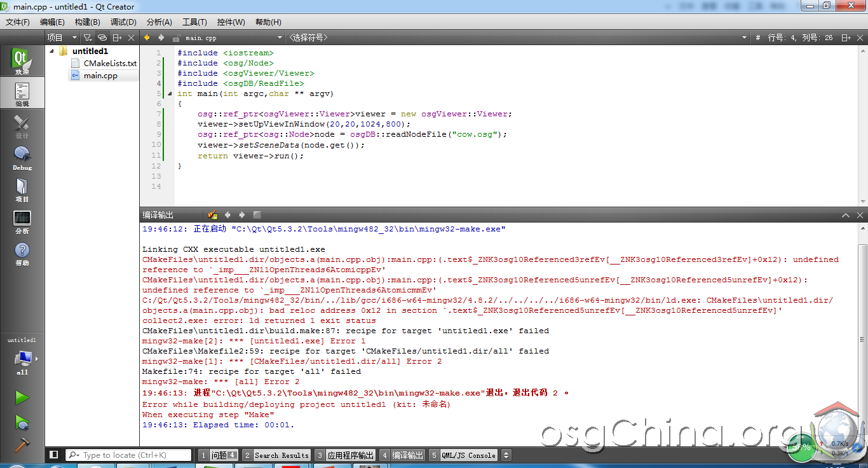This screenshot has height=468, width=868.
Task: Open the Projects (项目) mode
Action: pyautogui.click(x=22, y=189)
